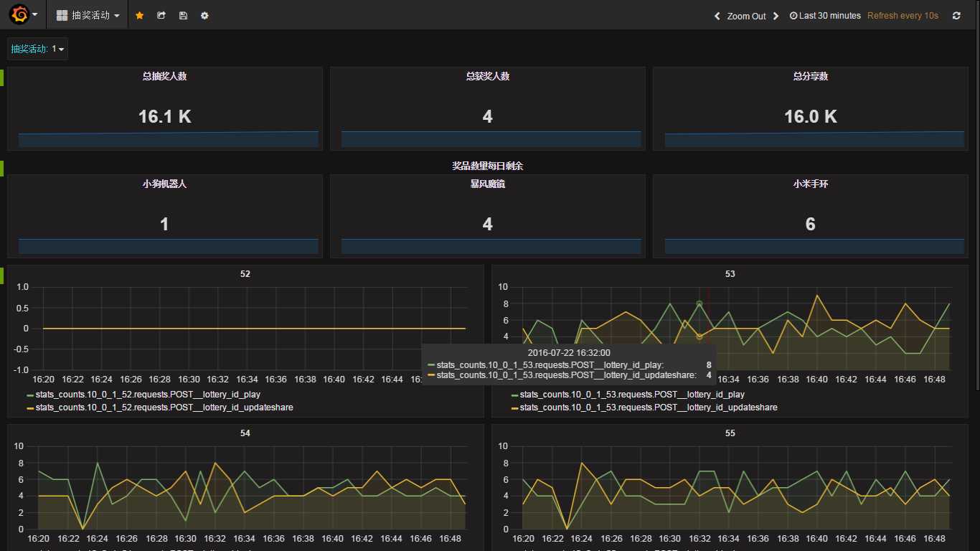Shift time range forward with right arrow
980x551 pixels.
point(776,16)
